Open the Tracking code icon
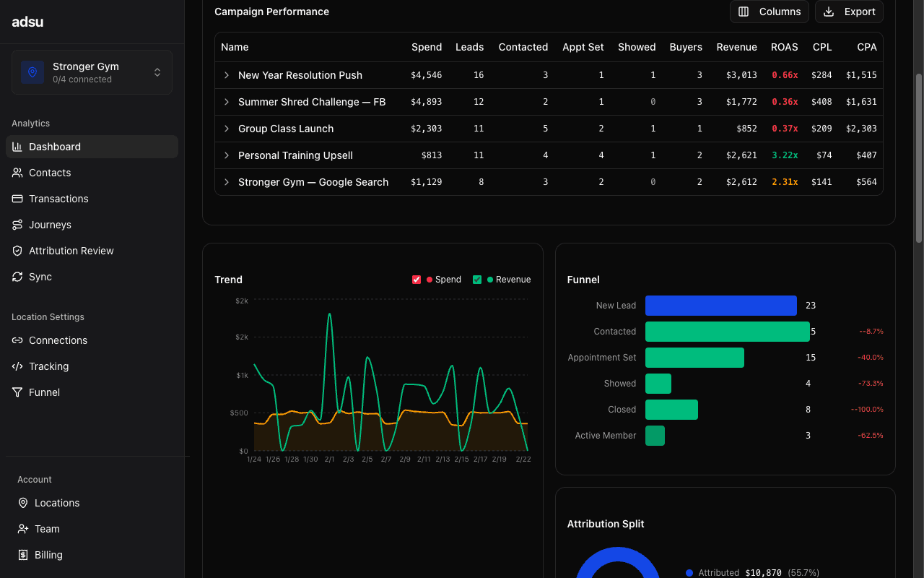924x578 pixels. click(x=18, y=366)
